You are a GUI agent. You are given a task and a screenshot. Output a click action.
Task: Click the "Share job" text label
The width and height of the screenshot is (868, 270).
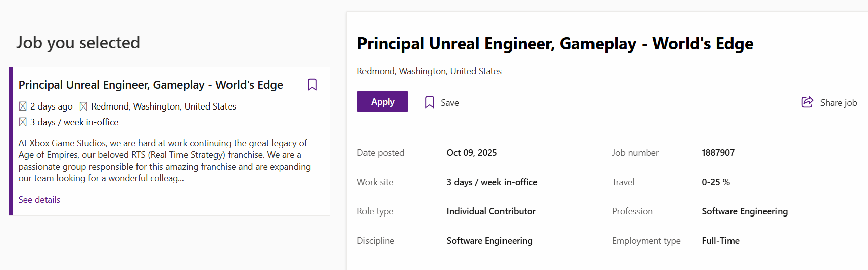(x=838, y=103)
